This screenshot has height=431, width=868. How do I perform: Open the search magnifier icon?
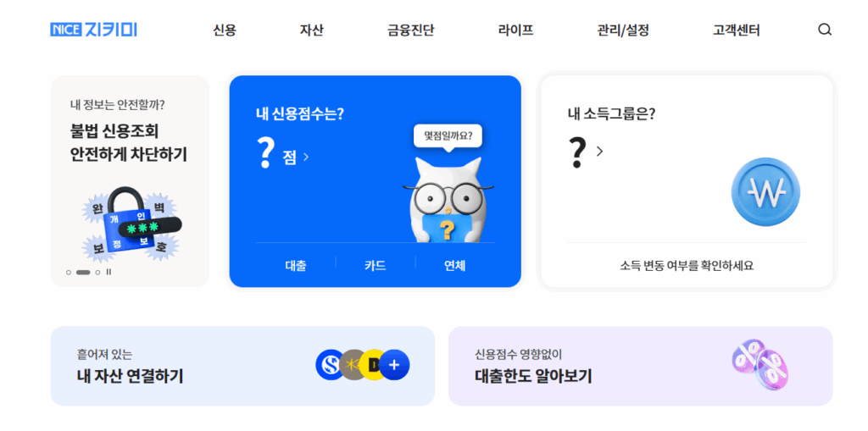pos(824,30)
